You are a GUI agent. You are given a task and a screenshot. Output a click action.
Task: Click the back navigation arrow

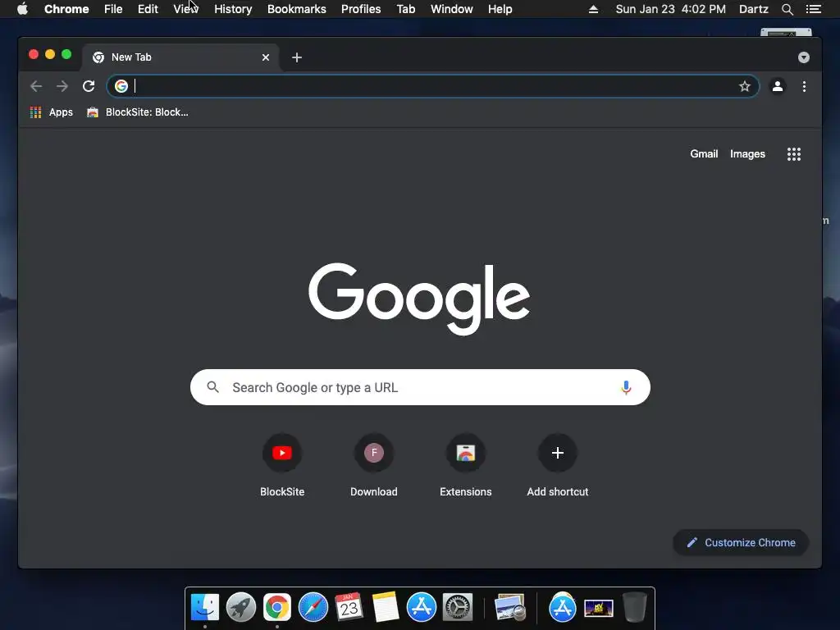pyautogui.click(x=36, y=86)
